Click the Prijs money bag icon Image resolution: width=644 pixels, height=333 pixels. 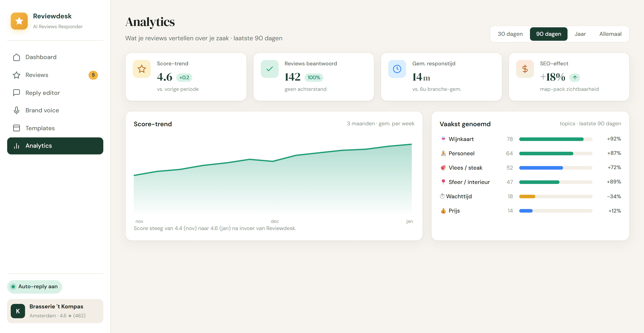click(443, 211)
